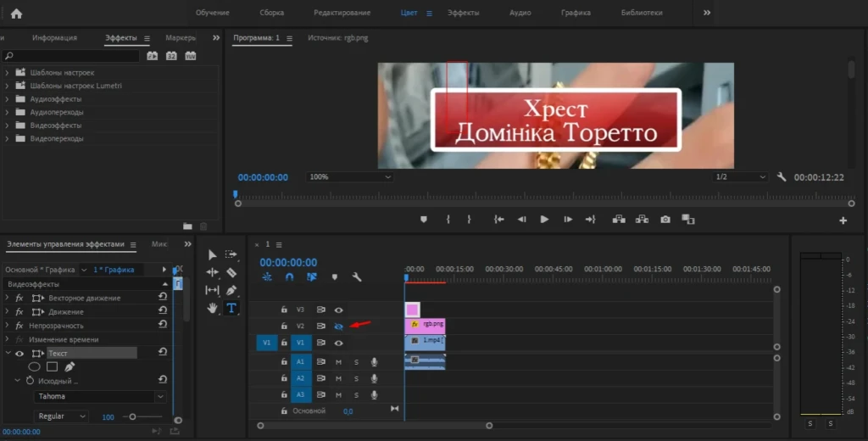This screenshot has width=868, height=441.
Task: Open the Источник: rgb.png tab
Action: [x=337, y=38]
